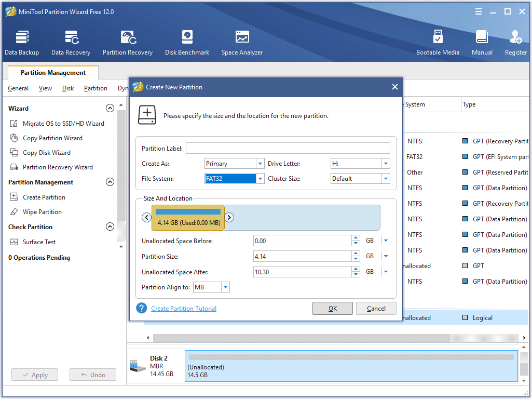The height and width of the screenshot is (399, 532).
Task: Collapse the Wizard section
Action: click(x=110, y=109)
